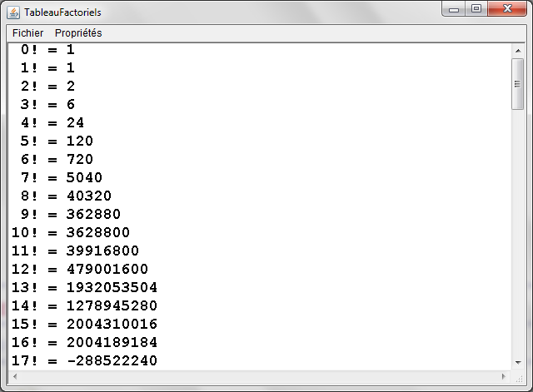This screenshot has height=392, width=533.
Task: Open the Fichier menu
Action: point(27,32)
